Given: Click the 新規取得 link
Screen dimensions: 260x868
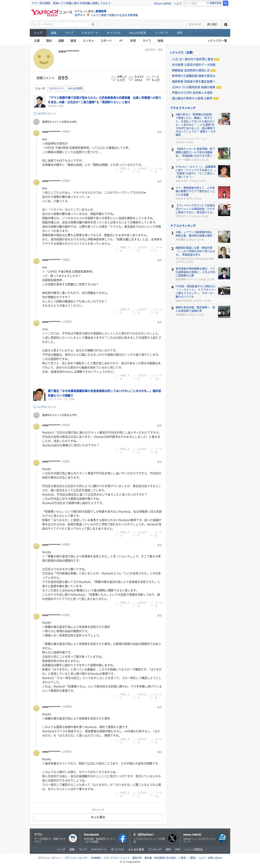Looking at the screenshot, I should [x=101, y=11].
